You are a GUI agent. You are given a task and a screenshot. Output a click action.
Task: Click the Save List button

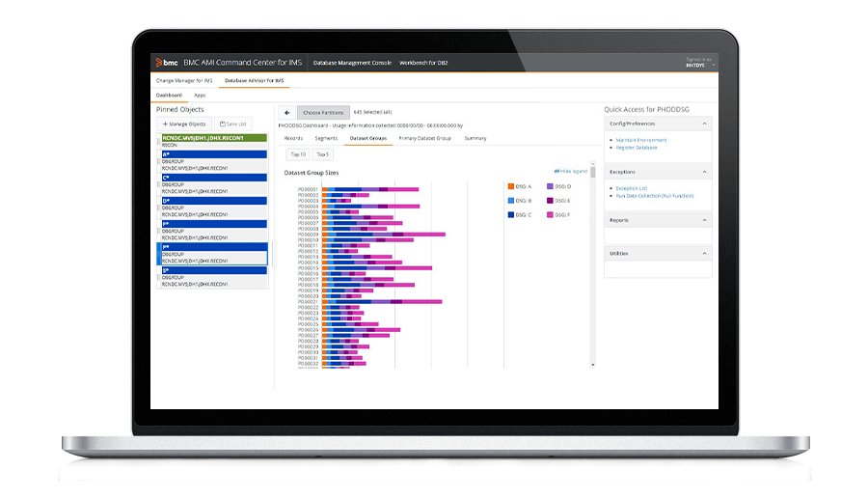[x=231, y=124]
